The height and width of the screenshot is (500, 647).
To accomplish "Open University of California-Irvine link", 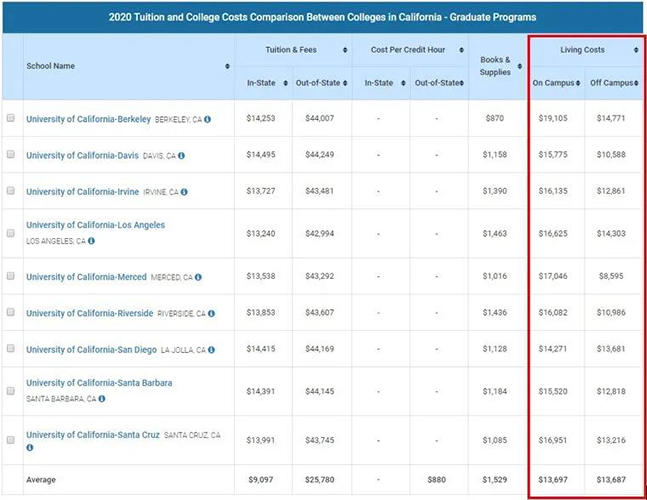I will [83, 192].
